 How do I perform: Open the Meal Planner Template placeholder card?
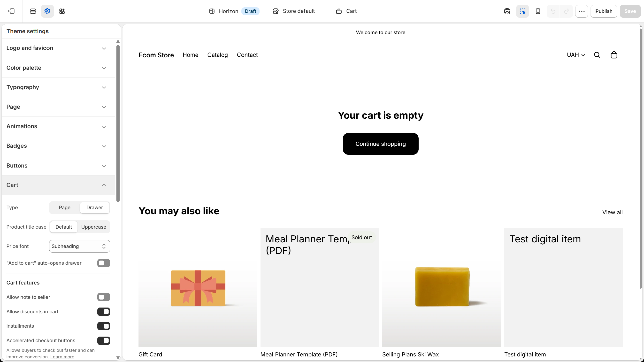320,288
